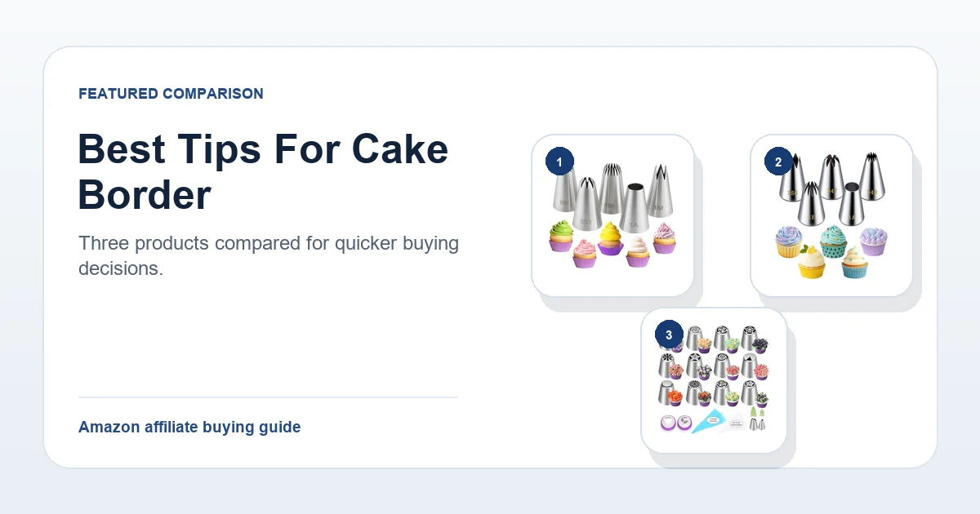Click the number 1 badge

(x=559, y=162)
